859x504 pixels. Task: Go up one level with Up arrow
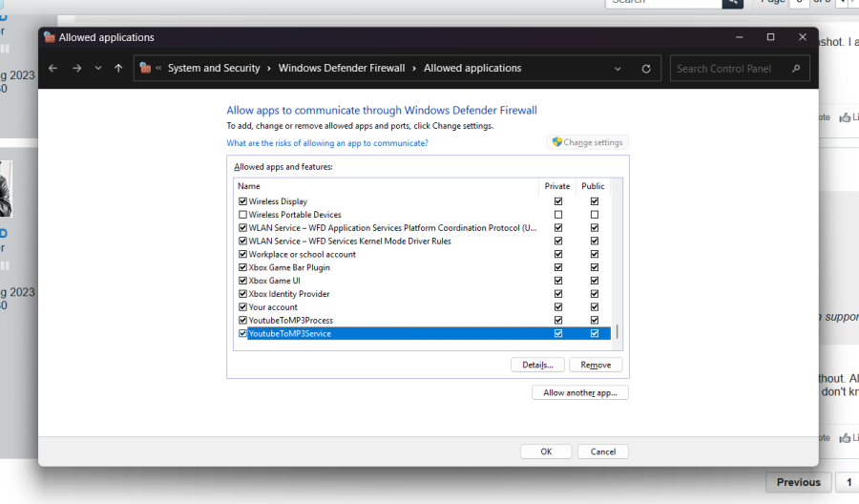118,69
